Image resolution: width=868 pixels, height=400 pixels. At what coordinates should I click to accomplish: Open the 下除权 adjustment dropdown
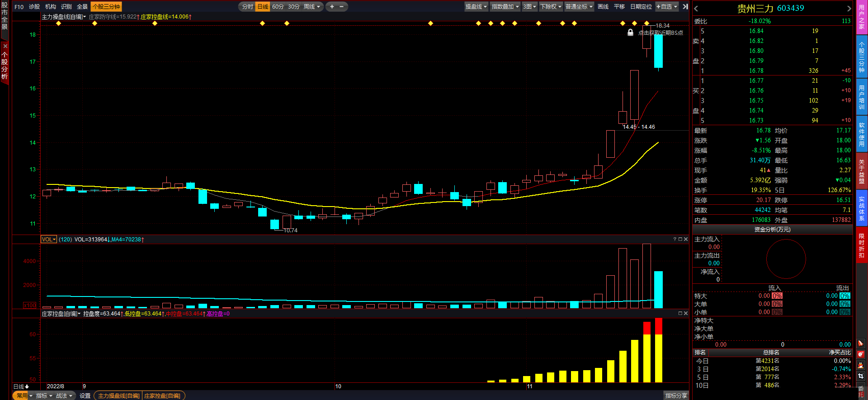coord(551,7)
